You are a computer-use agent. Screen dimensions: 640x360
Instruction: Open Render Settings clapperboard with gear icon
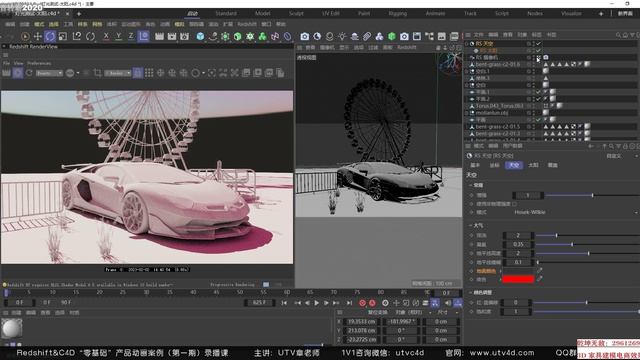(x=184, y=36)
